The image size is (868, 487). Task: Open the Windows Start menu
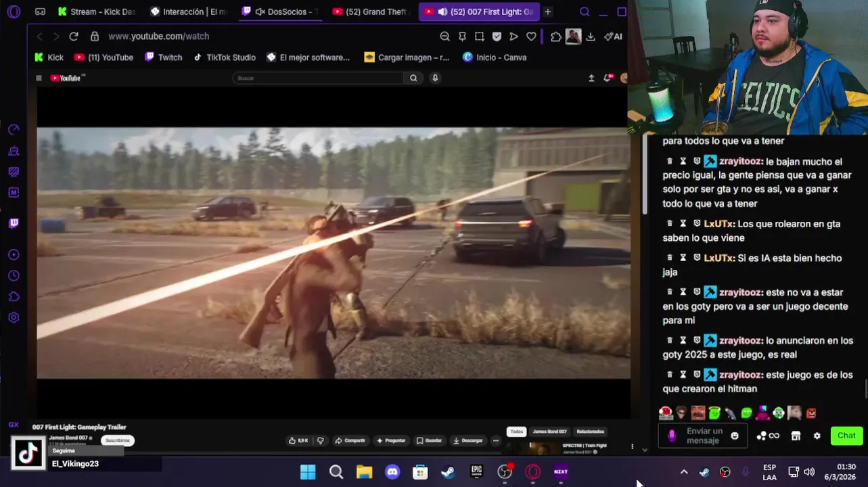click(x=308, y=471)
